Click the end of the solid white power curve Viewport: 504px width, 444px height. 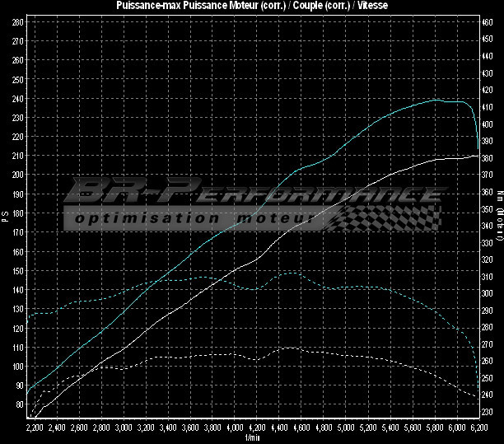pyautogui.click(x=478, y=155)
